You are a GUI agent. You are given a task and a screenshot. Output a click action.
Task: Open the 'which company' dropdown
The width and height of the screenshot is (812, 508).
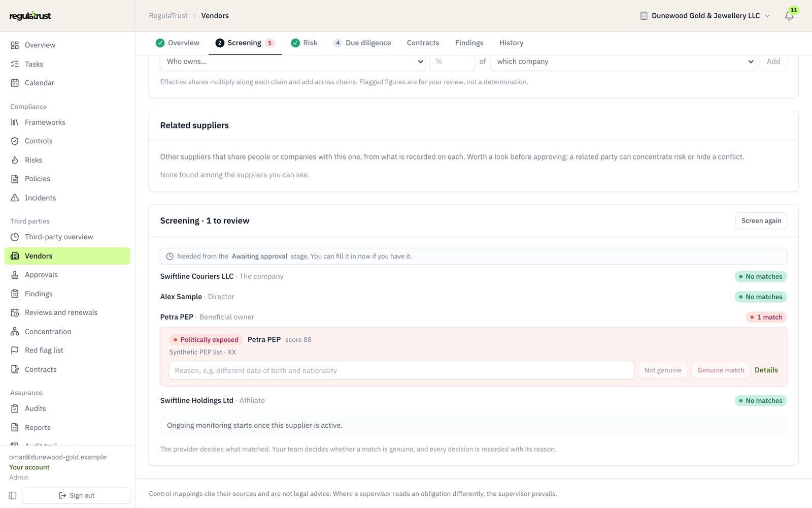623,61
